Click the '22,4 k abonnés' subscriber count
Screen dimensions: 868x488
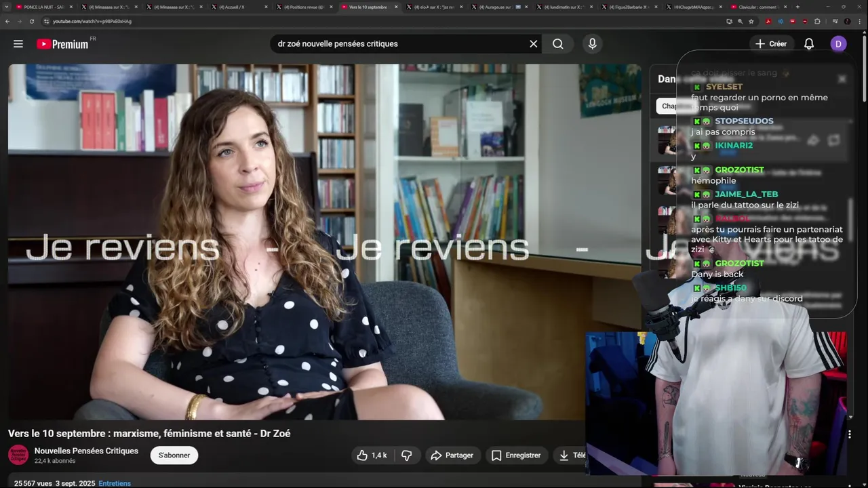55,462
